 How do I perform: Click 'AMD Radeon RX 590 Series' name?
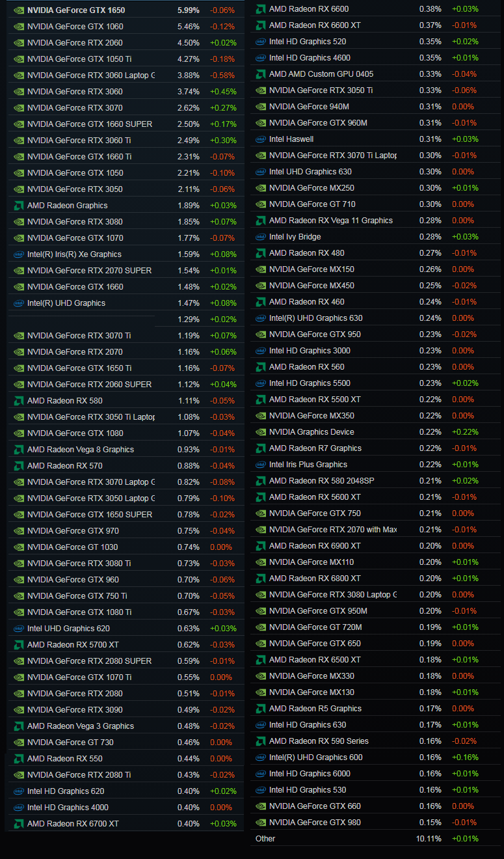click(x=319, y=741)
